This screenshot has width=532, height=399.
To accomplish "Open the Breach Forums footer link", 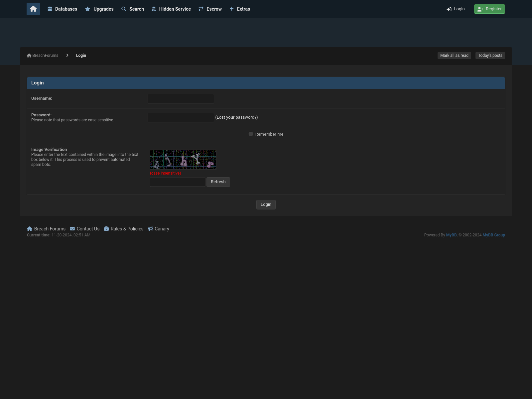I will pos(50,229).
